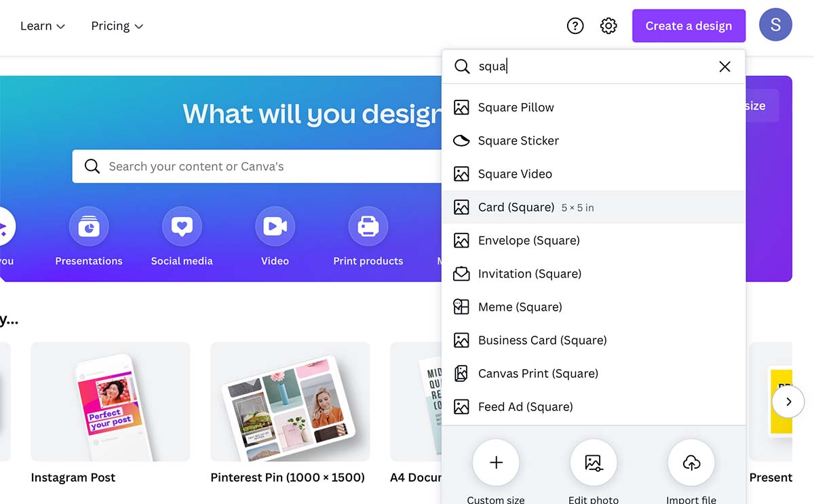Image resolution: width=814 pixels, height=504 pixels.
Task: Expand the Pricing menu
Action: tap(117, 26)
